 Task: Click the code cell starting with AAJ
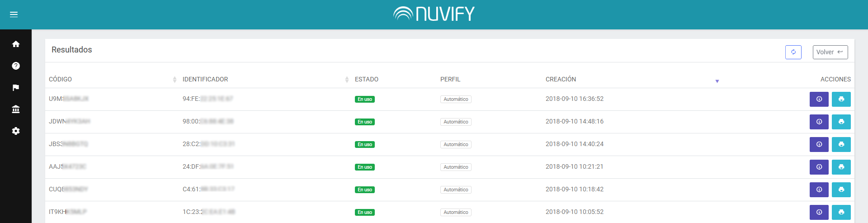pos(67,166)
